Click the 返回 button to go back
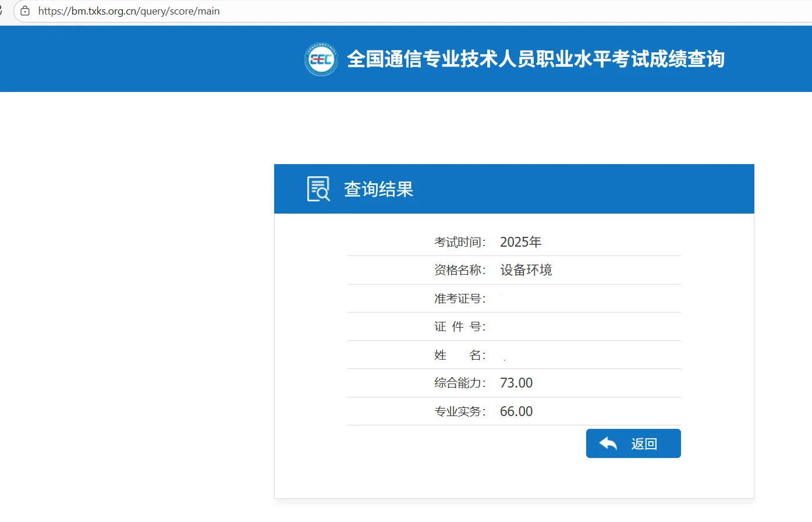Image resolution: width=812 pixels, height=522 pixels. click(633, 443)
